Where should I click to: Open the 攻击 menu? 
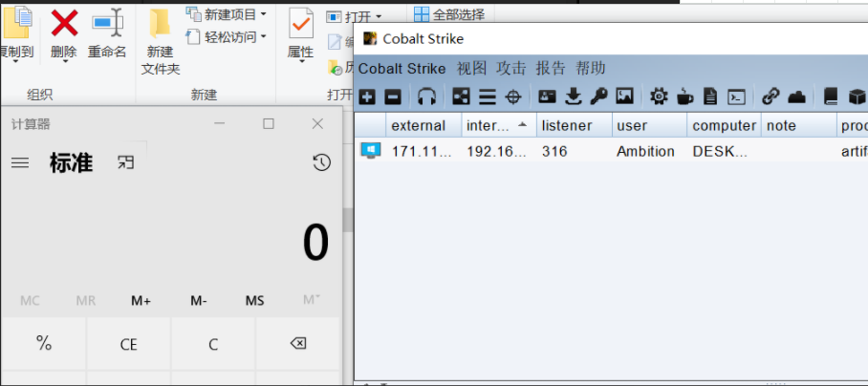click(510, 69)
